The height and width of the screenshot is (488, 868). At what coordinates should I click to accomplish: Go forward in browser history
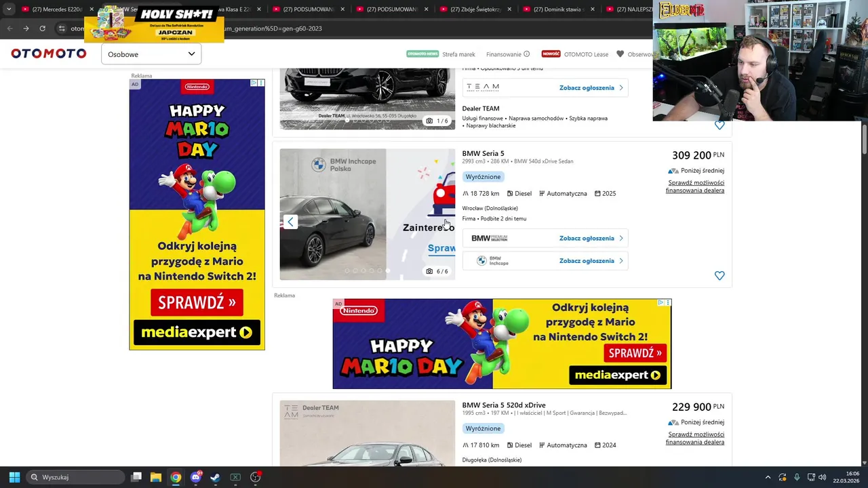pyautogui.click(x=26, y=28)
